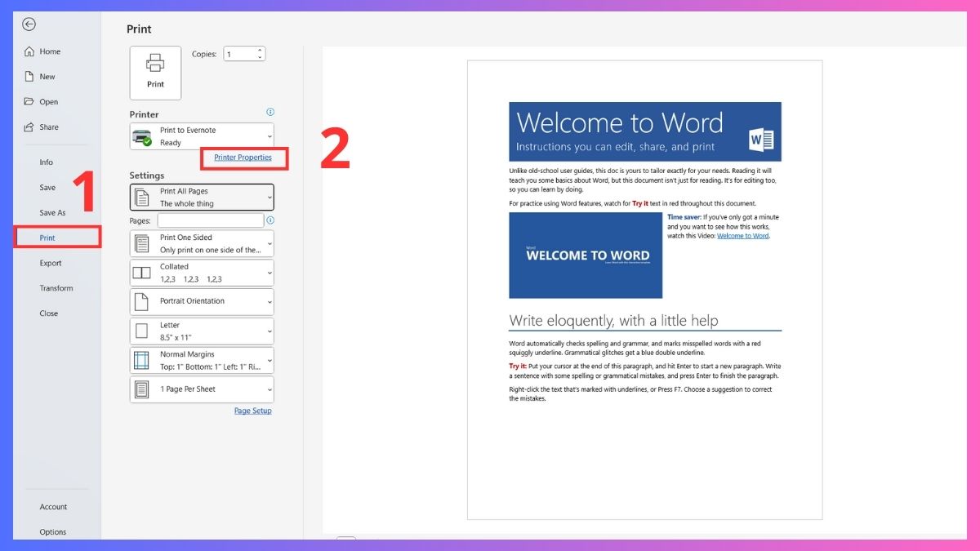Screen dimensions: 980x551
Task: Click the Pages range input field
Action: [x=211, y=220]
